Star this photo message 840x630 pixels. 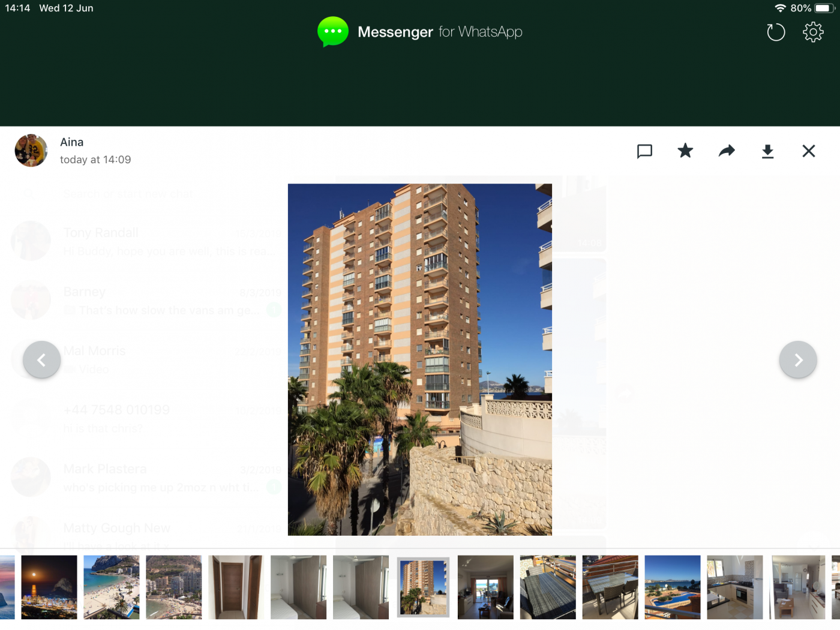(x=685, y=151)
